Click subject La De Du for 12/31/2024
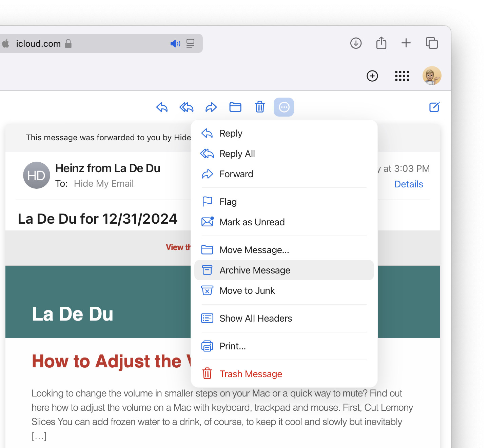This screenshot has width=489, height=448. tap(98, 219)
